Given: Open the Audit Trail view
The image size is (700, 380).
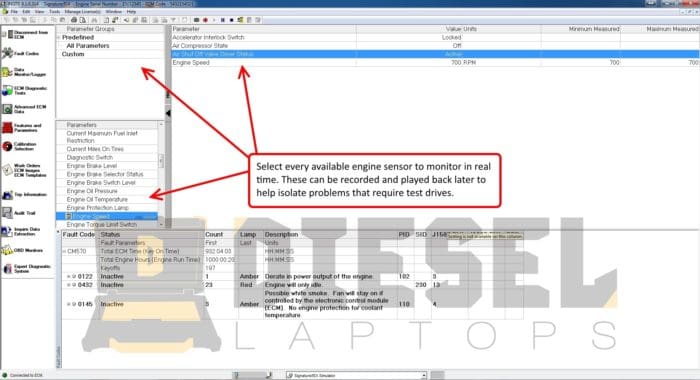Looking at the screenshot, I should coord(26,213).
